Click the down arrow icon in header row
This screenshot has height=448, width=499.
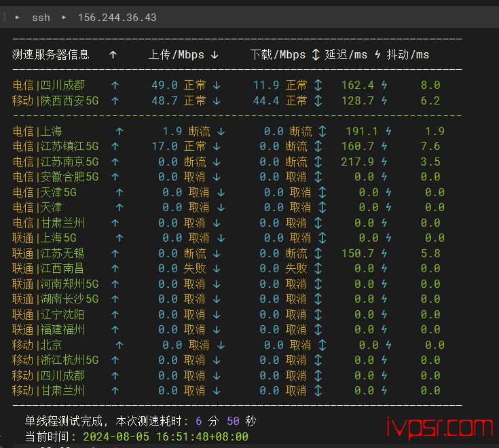pos(215,55)
